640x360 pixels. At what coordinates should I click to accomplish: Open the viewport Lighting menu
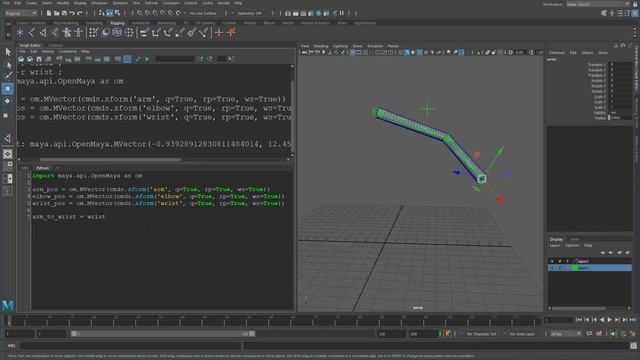point(340,46)
